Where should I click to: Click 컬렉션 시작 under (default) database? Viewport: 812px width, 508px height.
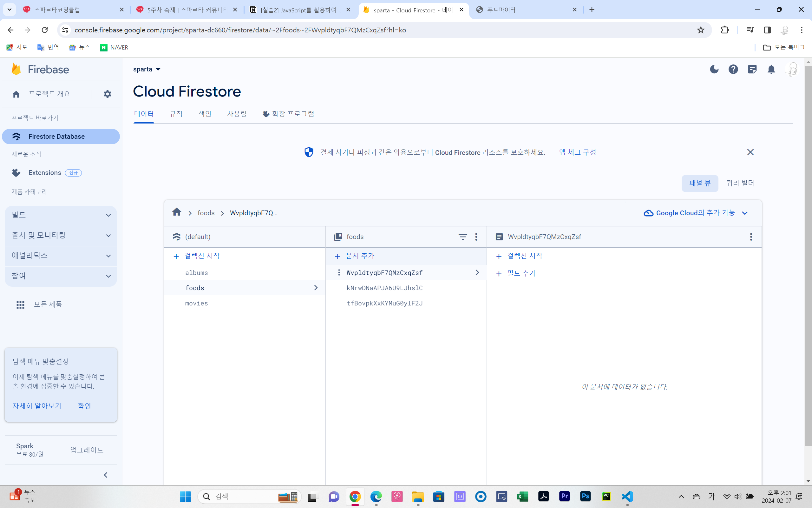pos(197,256)
